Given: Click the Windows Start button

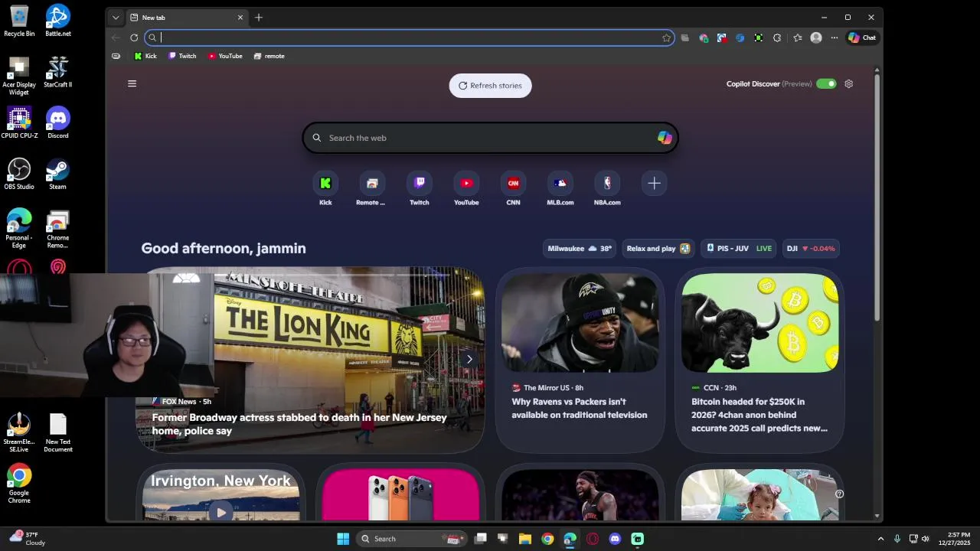Looking at the screenshot, I should 343,539.
